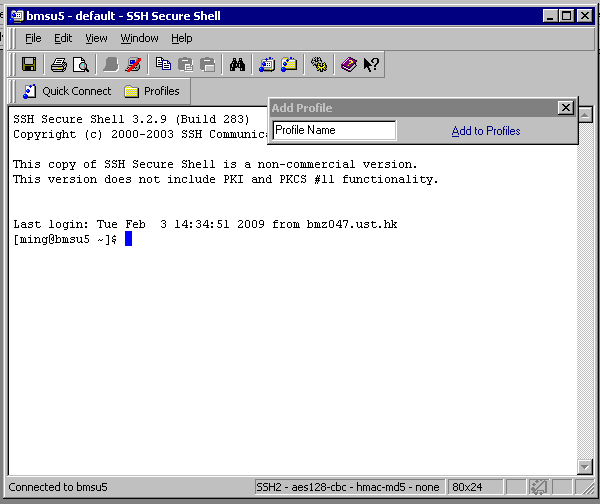Image resolution: width=600 pixels, height=504 pixels.
Task: Click the Print toolbar icon
Action: (59, 65)
